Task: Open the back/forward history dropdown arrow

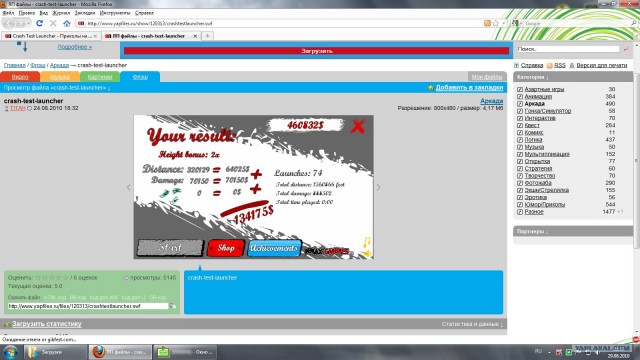Action: coord(28,23)
